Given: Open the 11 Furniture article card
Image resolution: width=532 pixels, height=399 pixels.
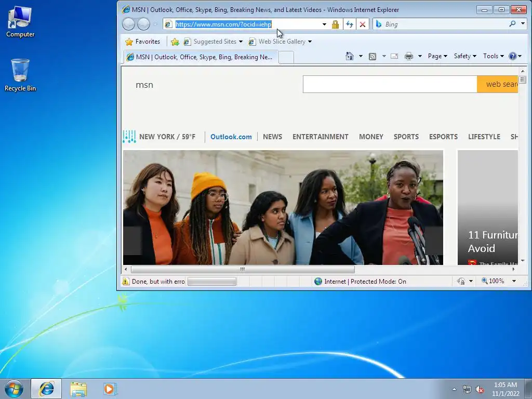Looking at the screenshot, I should [x=487, y=207].
